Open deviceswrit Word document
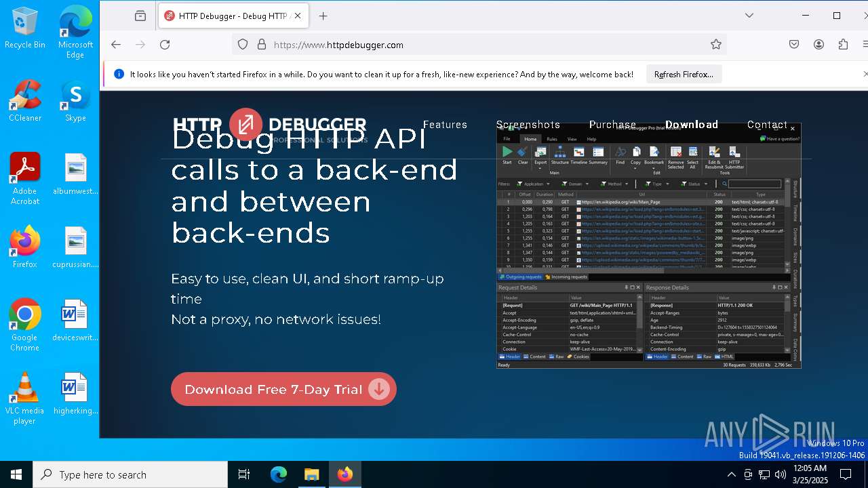 click(75, 321)
